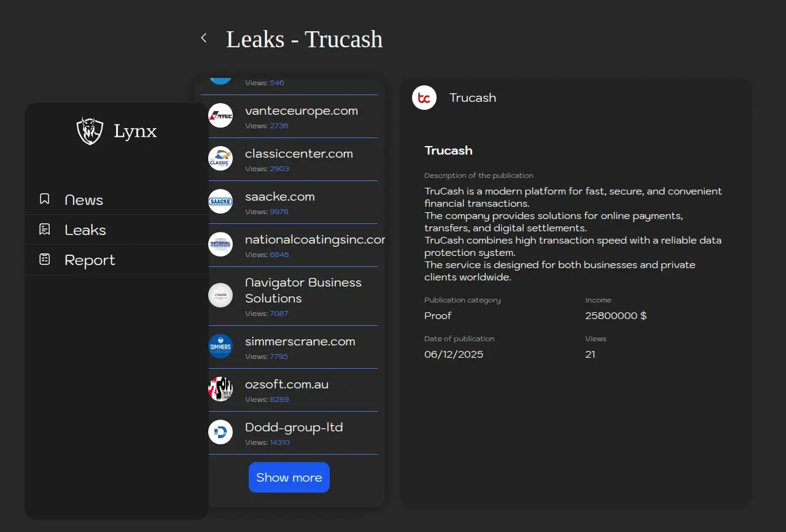
Task: Click the simmerscrane.com entry title
Action: click(300, 342)
